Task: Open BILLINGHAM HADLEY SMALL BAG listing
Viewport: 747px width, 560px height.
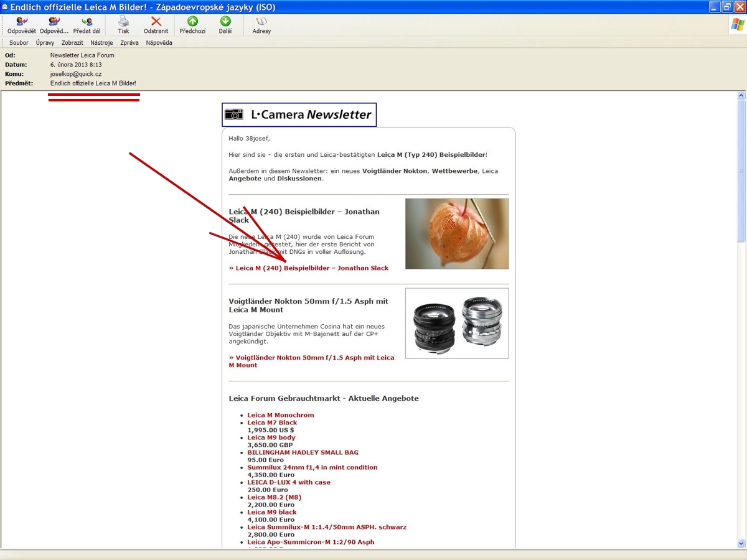Action: pyautogui.click(x=303, y=452)
